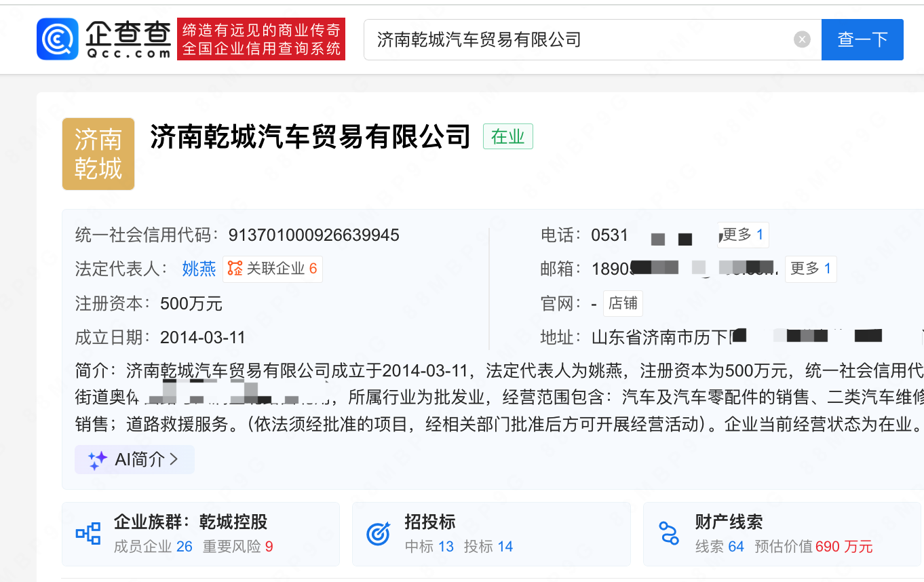The width and height of the screenshot is (924, 582).
Task: Expand the AI简介 chevron arrow
Action: 174,459
